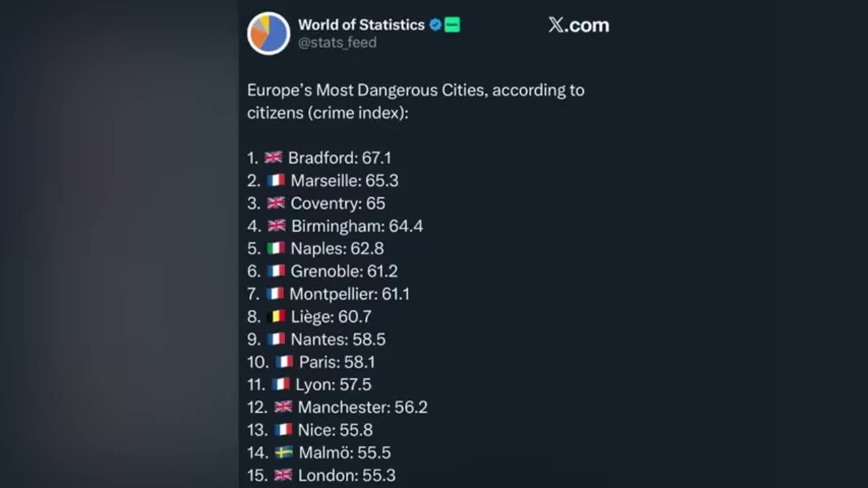Click the X.com logo
This screenshot has height=488, width=868.
point(578,25)
